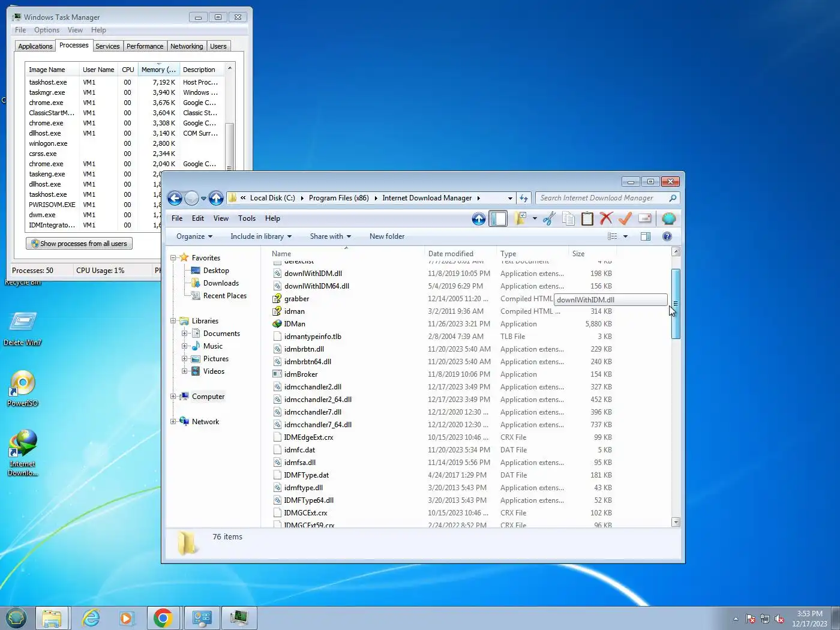Switch to the Performance tab in Task Manager
Screen dimensions: 840x630
(145, 46)
